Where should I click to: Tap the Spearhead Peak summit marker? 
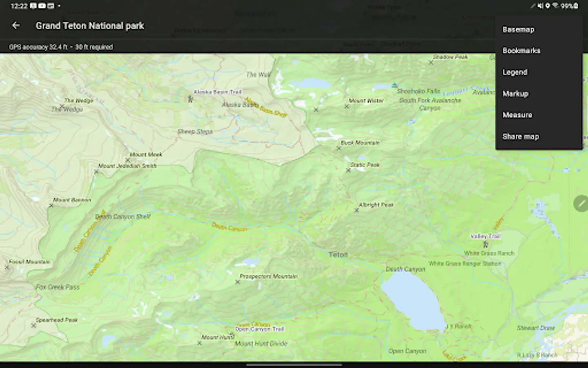[33, 325]
